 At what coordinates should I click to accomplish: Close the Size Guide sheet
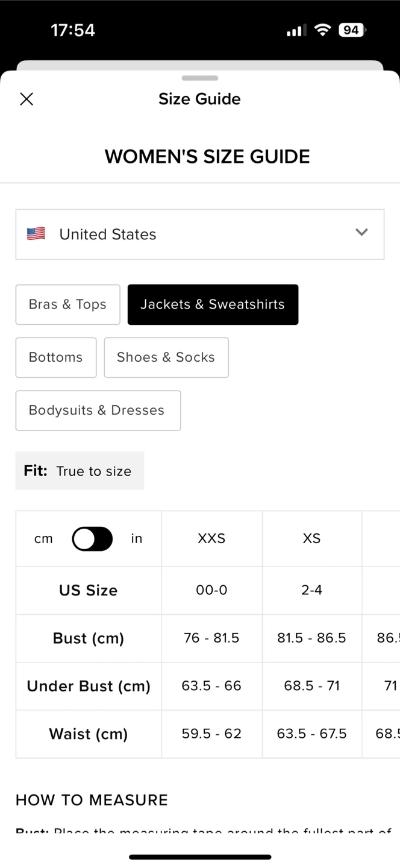27,99
